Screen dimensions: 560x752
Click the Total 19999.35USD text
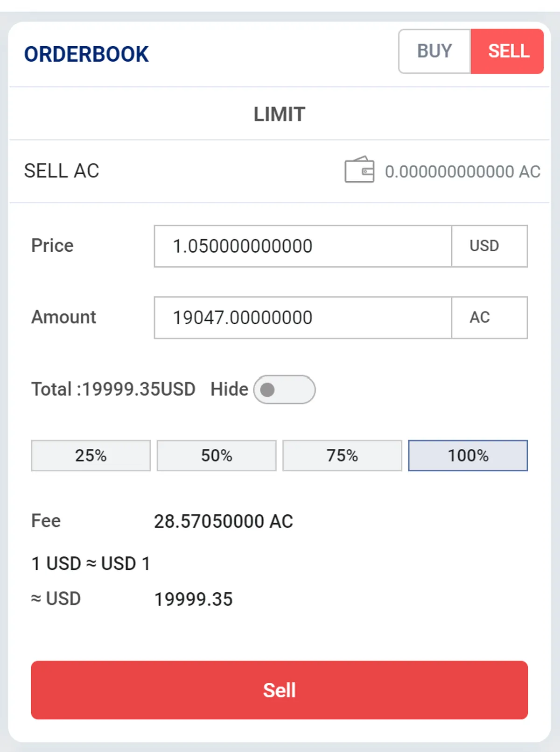[x=113, y=390]
